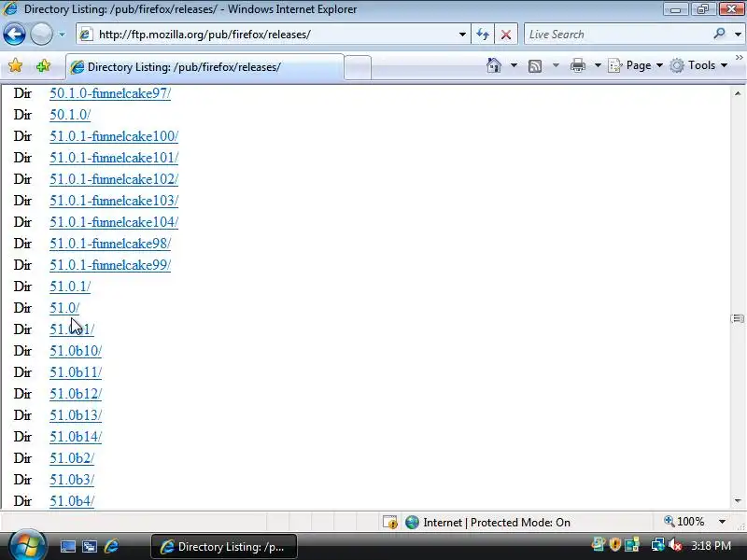Open search provider options dropdown
This screenshot has width=747, height=560.
738,35
